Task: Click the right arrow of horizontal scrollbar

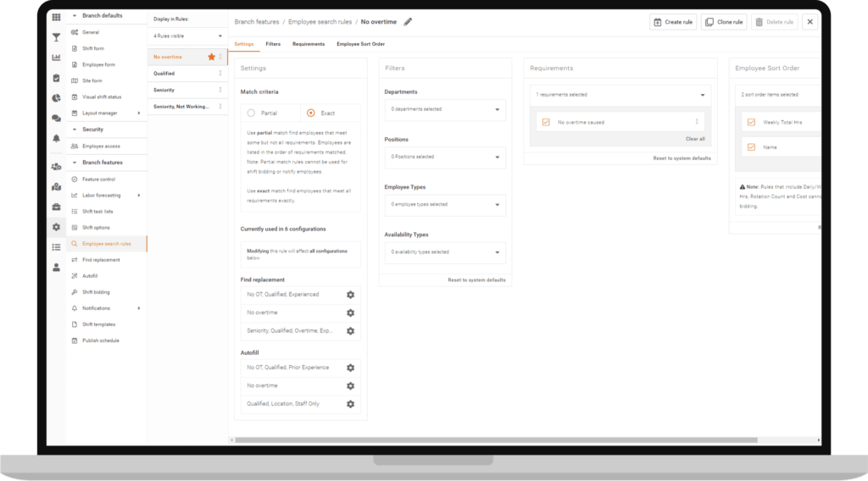Action: (x=818, y=440)
